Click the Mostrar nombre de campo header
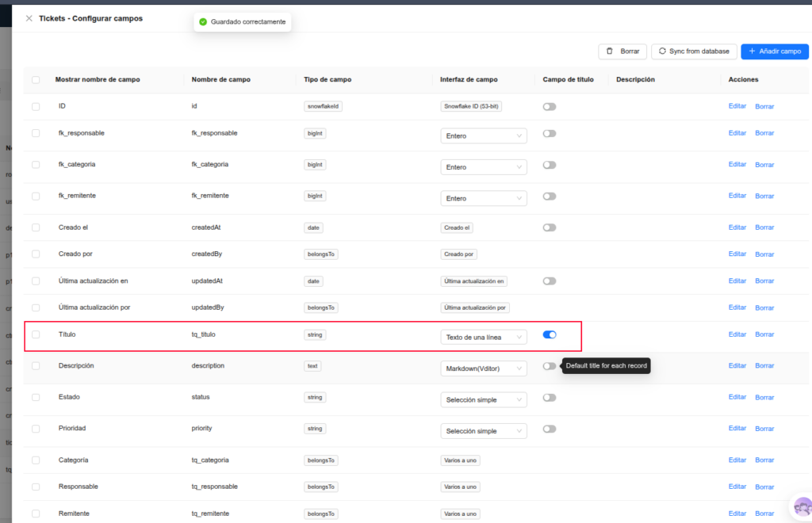The image size is (812, 523). point(98,80)
